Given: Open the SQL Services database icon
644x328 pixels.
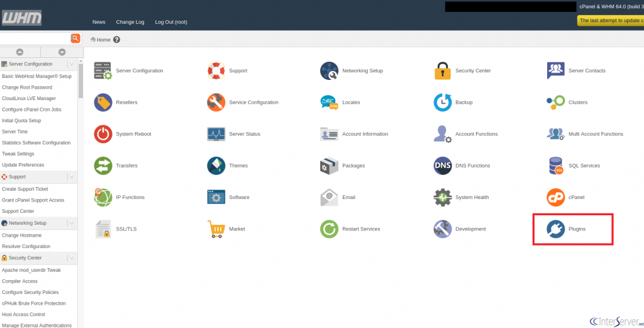Looking at the screenshot, I should pyautogui.click(x=556, y=166).
